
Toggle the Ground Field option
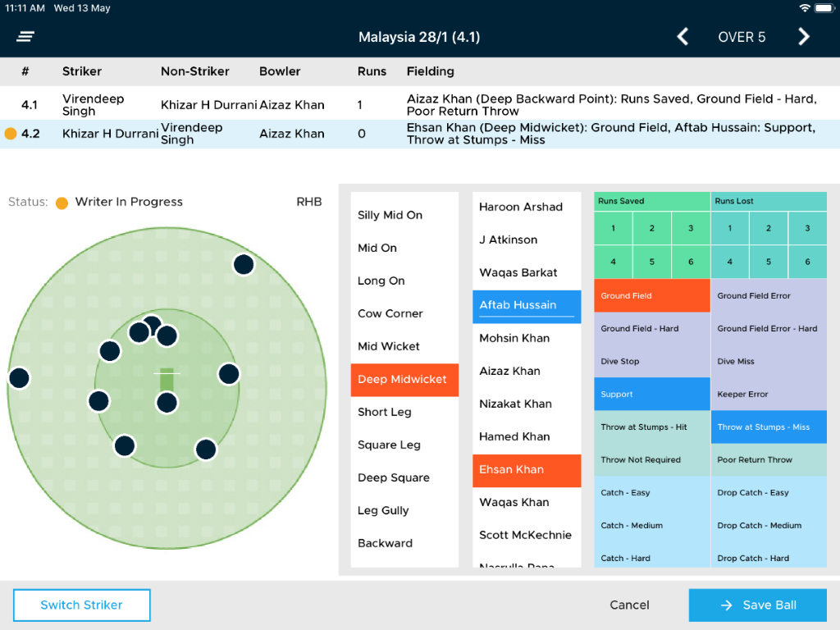(x=651, y=296)
